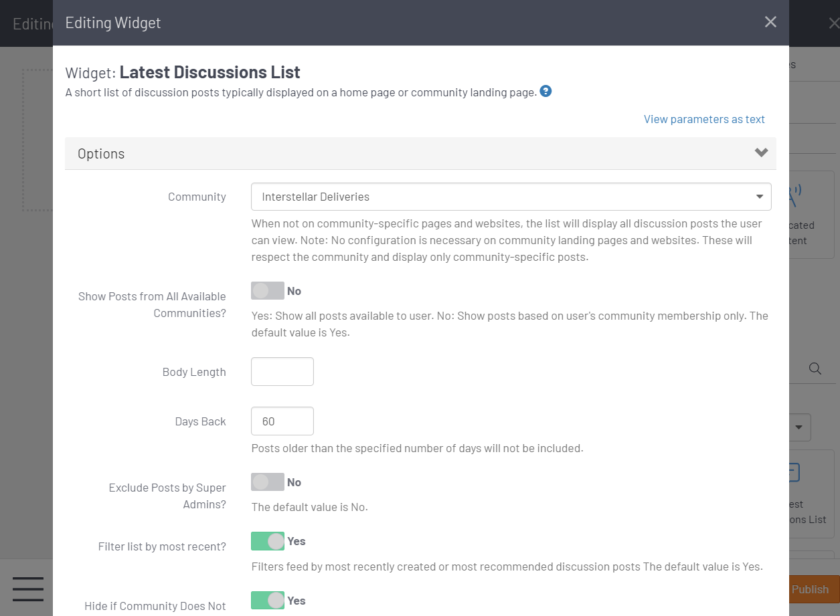Open View parameters as text link
The width and height of the screenshot is (840, 616).
point(704,119)
